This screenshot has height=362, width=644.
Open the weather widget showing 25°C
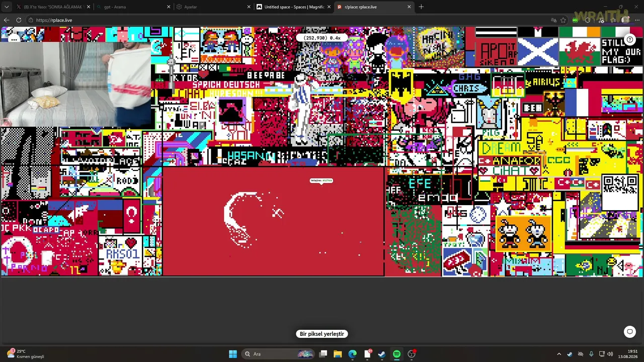click(26, 354)
